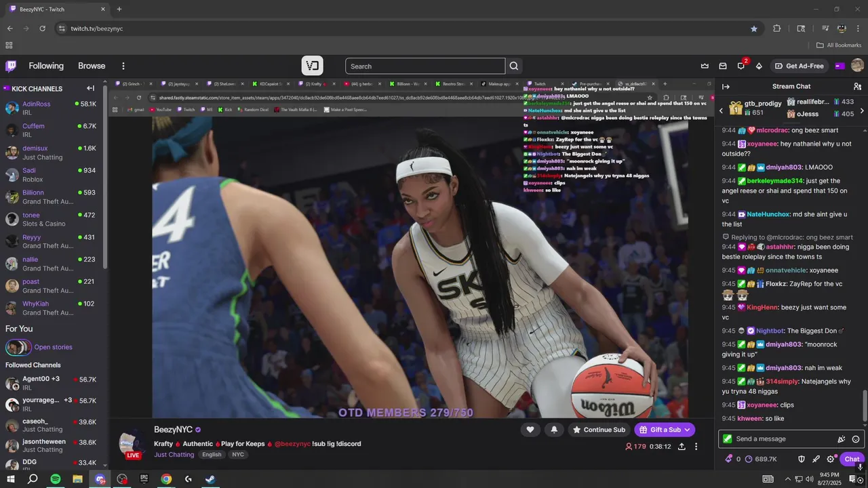Open the user avatar menu
The image size is (868, 488).
857,66
